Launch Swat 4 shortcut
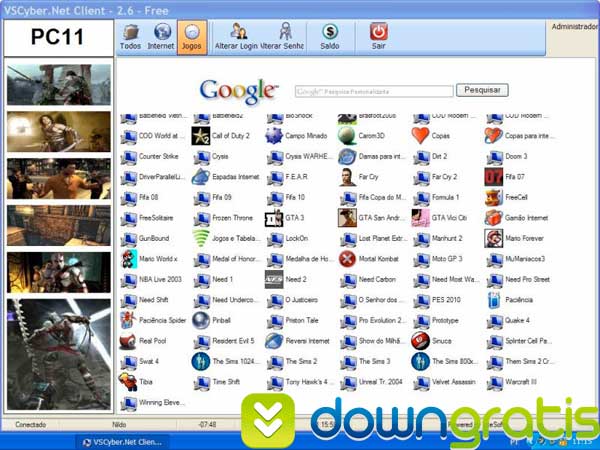 point(140,362)
